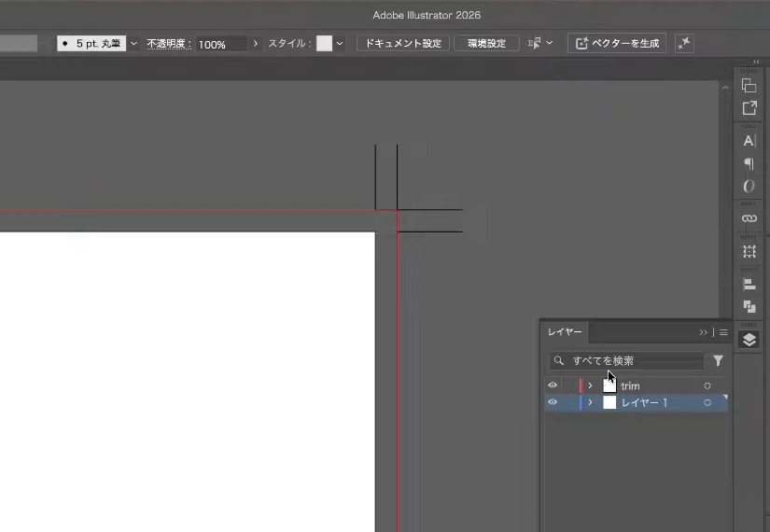The image size is (770, 532).
Task: Expand the レイヤー 1 contents
Action: coord(590,402)
